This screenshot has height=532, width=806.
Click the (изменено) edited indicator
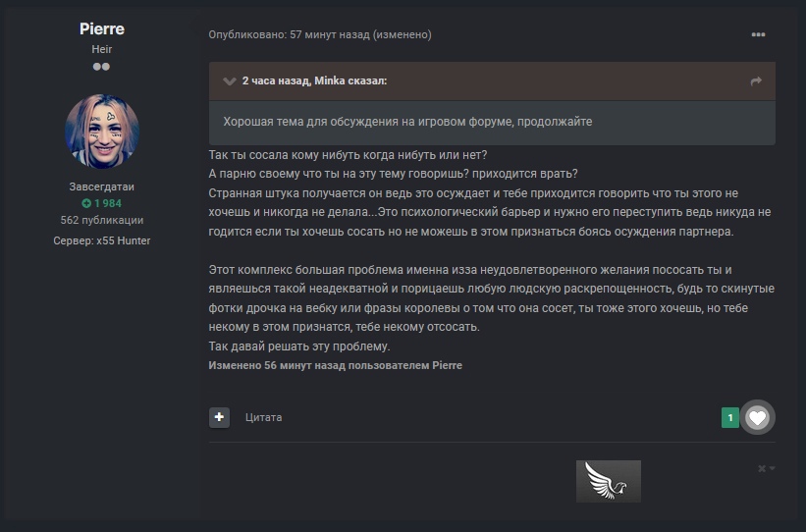coord(403,34)
